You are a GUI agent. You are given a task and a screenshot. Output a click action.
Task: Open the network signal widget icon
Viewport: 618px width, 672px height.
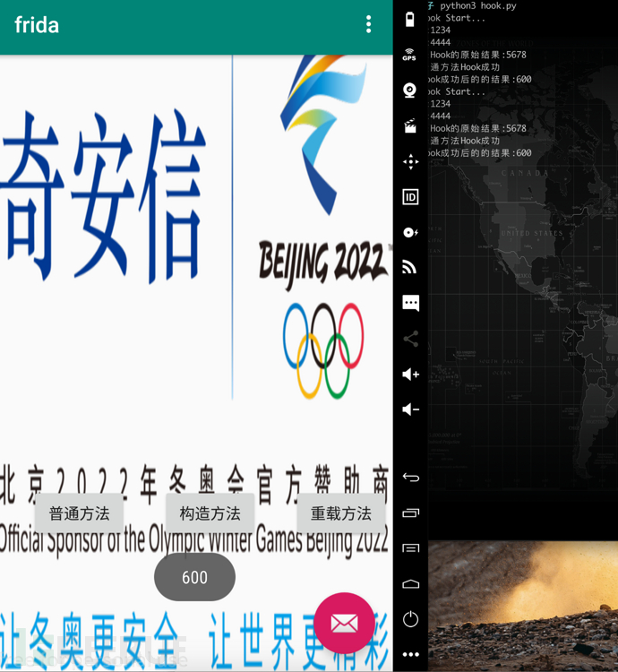coord(410,267)
